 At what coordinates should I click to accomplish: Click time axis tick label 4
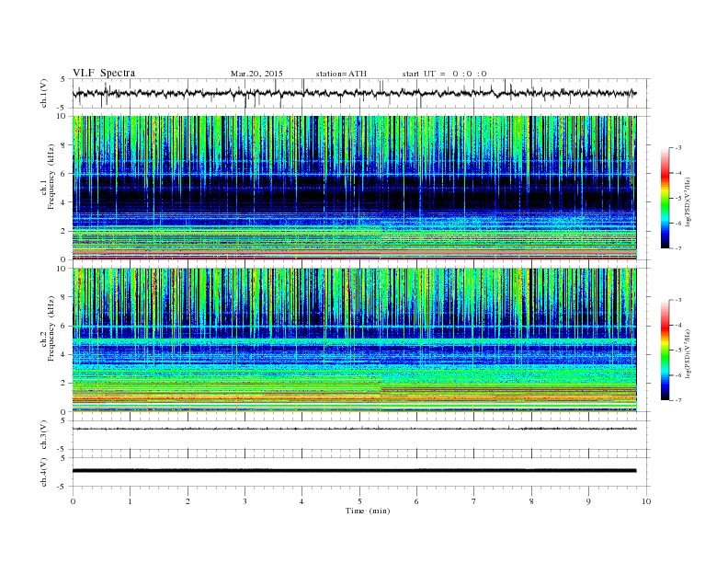(x=301, y=501)
